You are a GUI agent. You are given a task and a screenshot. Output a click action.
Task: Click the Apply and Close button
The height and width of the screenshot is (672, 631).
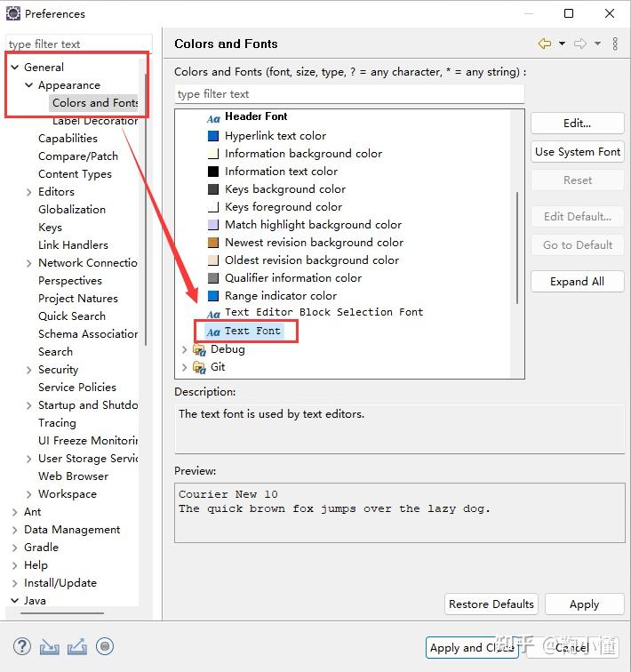[472, 648]
